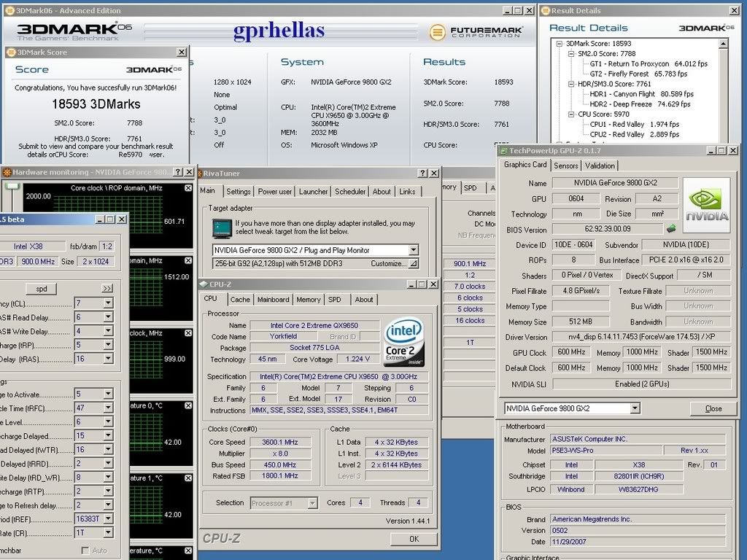The width and height of the screenshot is (747, 560).
Task: Close the Core clock \ ROP domain graph
Action: 188,188
